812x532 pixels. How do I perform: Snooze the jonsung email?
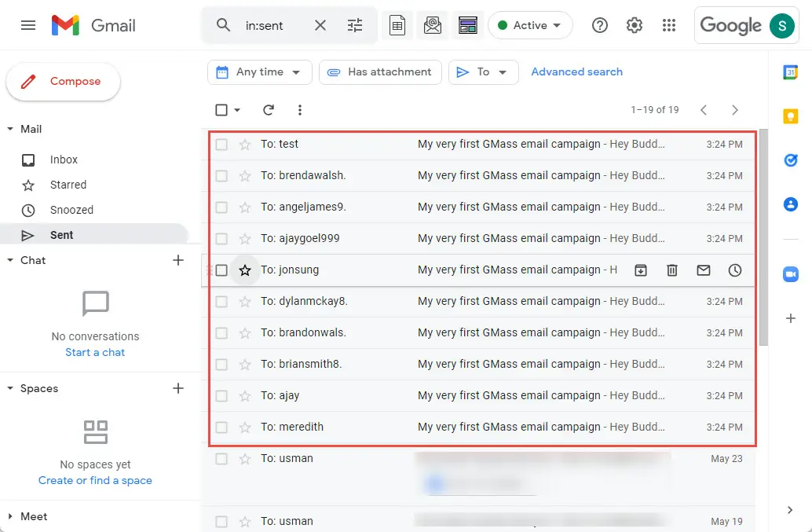click(735, 270)
